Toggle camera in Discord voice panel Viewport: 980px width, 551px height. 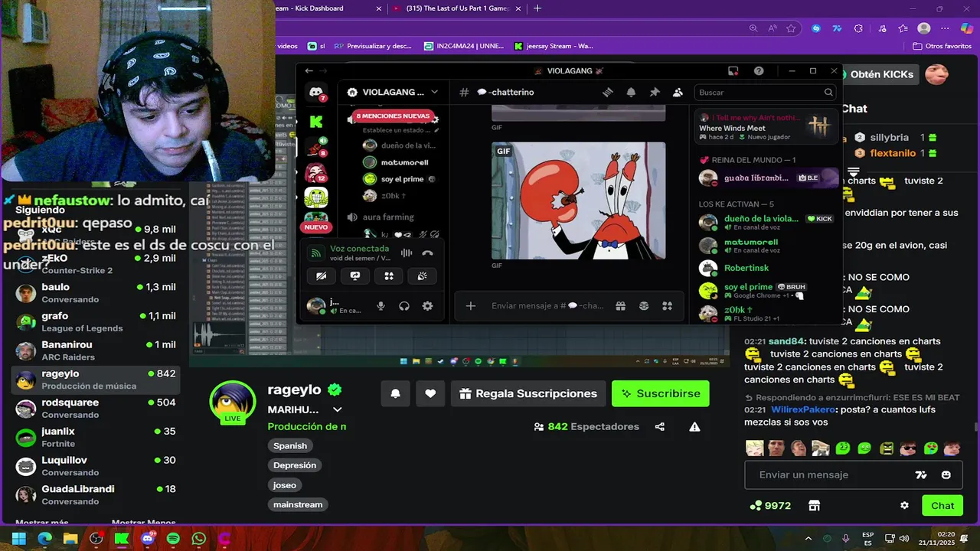click(322, 276)
